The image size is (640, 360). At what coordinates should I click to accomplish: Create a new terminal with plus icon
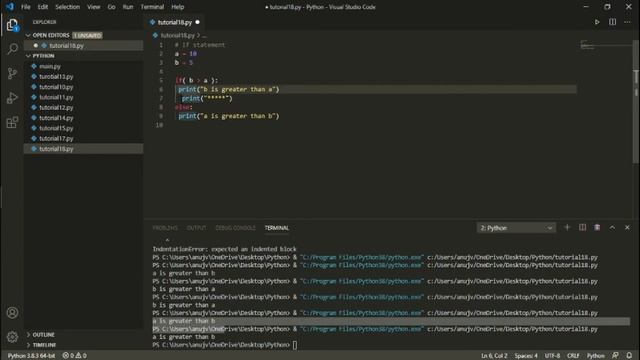pyautogui.click(x=567, y=227)
